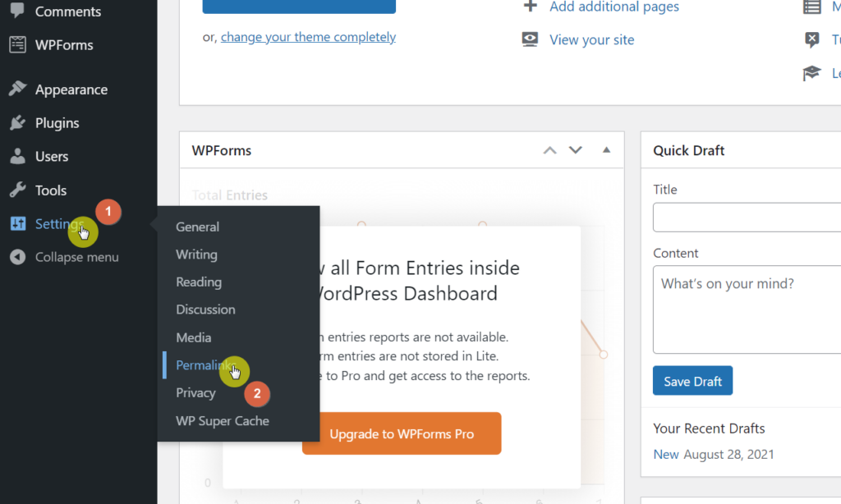The width and height of the screenshot is (841, 504).
Task: Click the WPForms sidebar icon
Action: click(17, 44)
